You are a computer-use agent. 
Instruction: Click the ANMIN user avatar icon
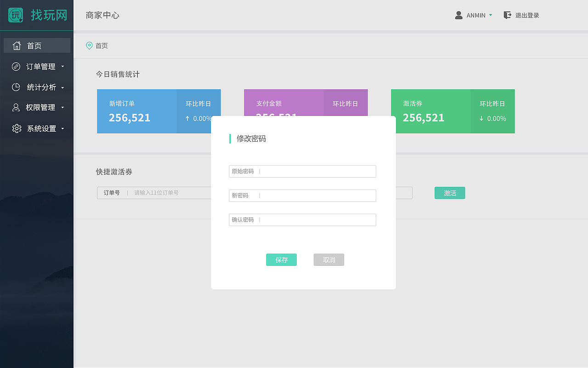point(458,15)
